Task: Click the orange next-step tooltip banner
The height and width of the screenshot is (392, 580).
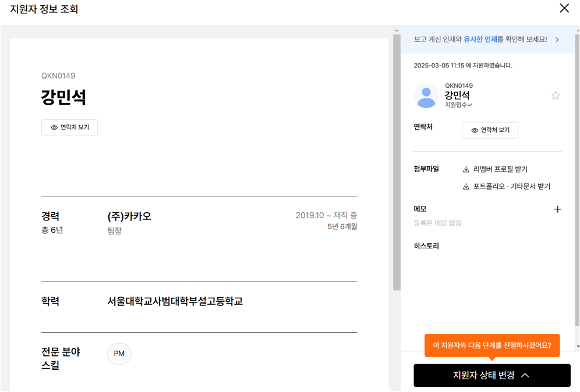Action: coord(492,345)
